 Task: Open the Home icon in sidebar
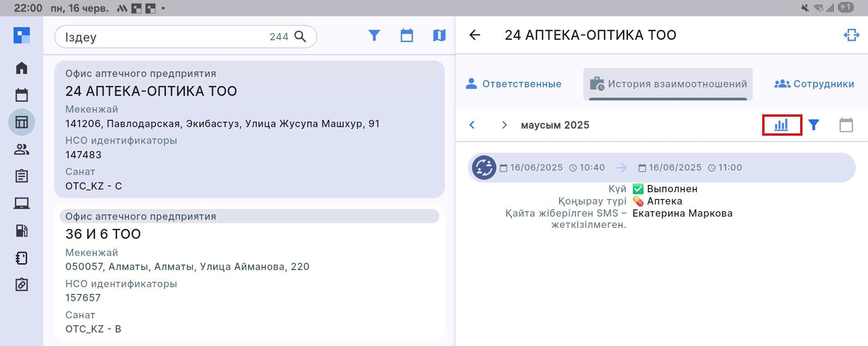tap(22, 68)
